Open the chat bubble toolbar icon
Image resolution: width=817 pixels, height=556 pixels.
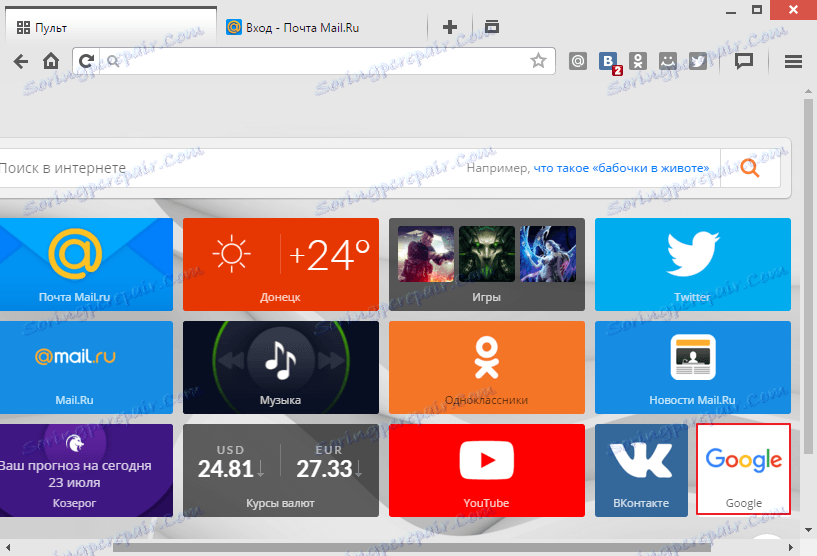click(x=744, y=61)
